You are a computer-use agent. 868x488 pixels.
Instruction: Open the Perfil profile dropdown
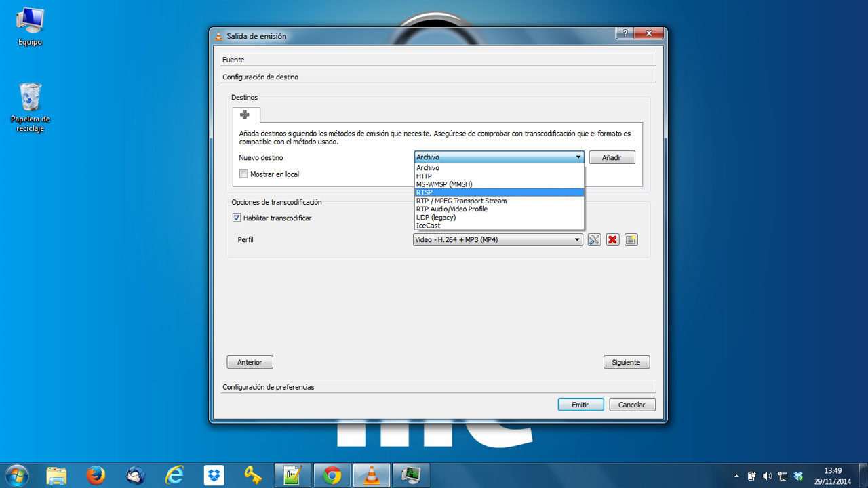(x=498, y=239)
